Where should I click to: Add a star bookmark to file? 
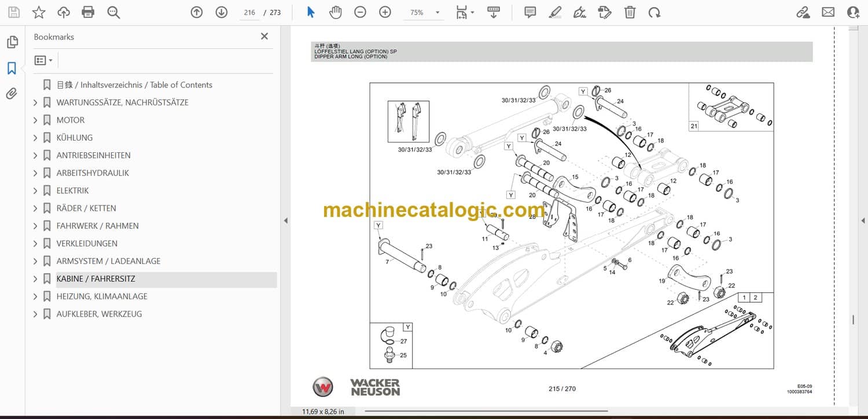point(39,12)
